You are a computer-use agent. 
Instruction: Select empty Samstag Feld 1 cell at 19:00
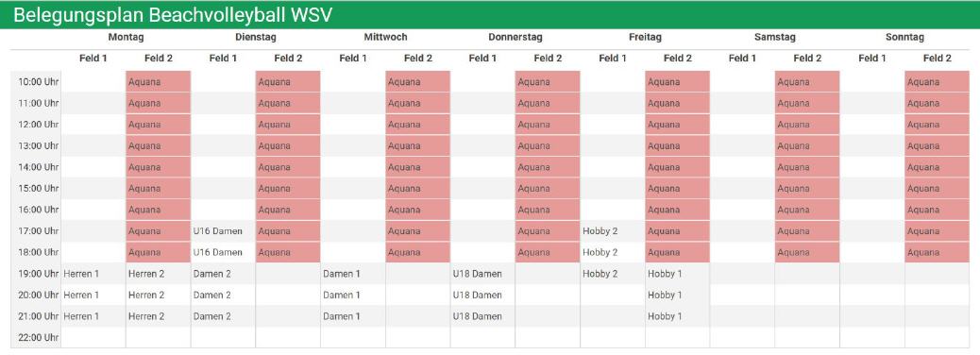742,274
